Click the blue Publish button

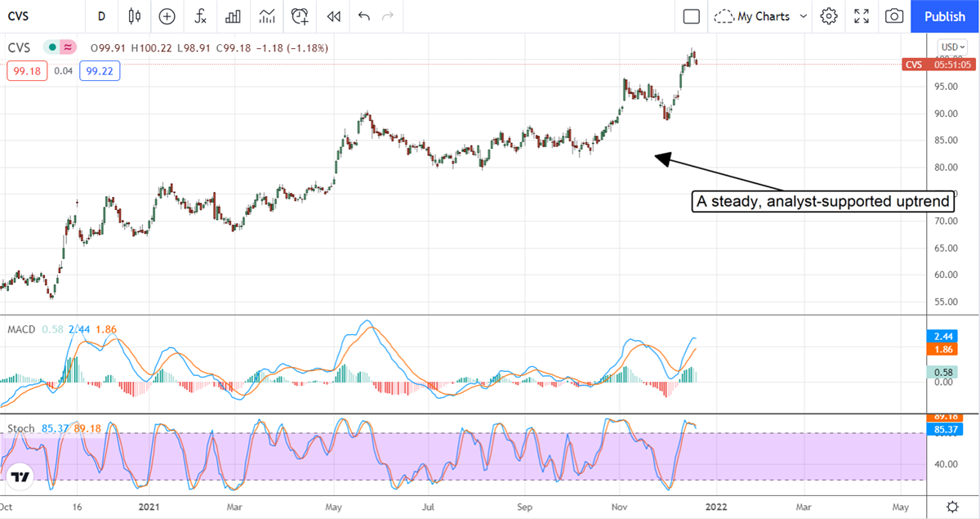pos(945,16)
